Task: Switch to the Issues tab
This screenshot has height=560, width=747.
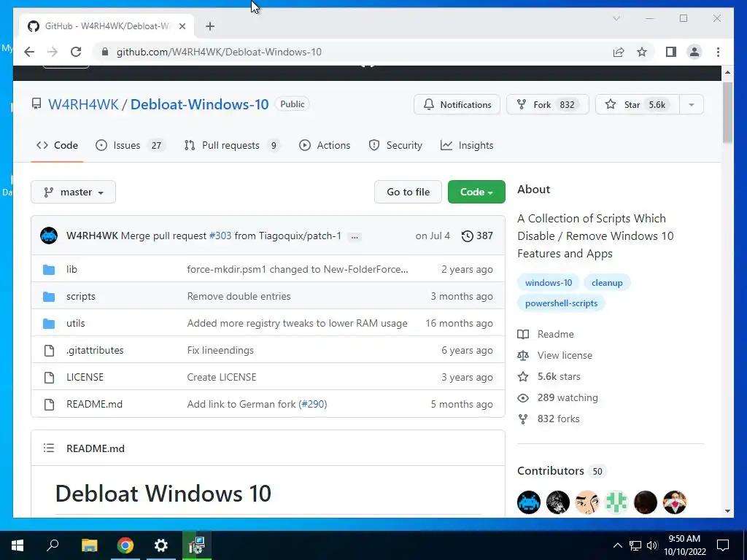Action: point(130,145)
